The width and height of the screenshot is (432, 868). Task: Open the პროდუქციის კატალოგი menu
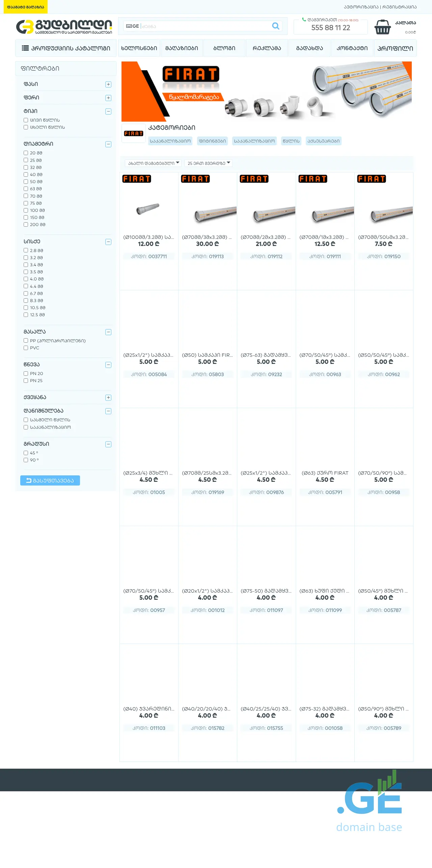66,48
